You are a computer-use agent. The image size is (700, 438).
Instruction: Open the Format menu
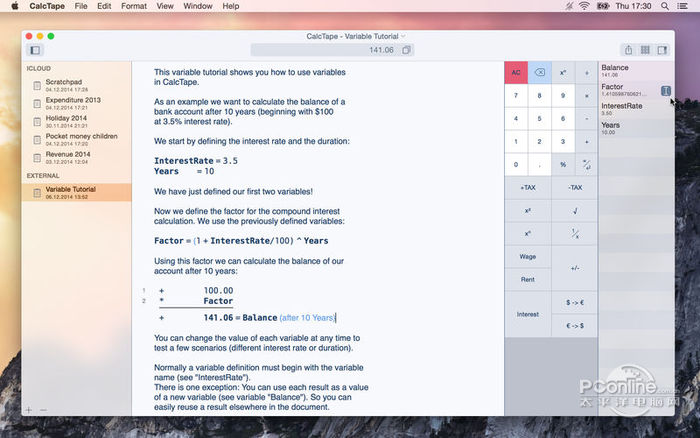pos(134,6)
